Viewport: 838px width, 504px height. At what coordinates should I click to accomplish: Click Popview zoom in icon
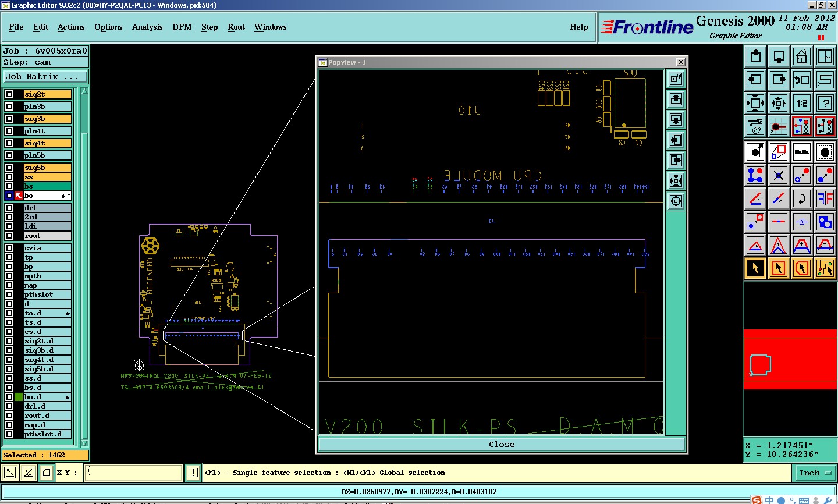click(676, 181)
